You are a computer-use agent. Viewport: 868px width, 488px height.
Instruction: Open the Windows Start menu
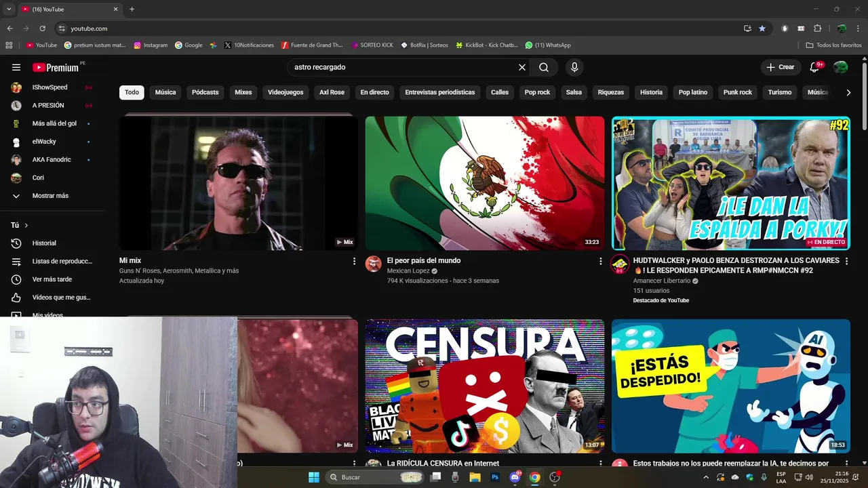click(x=314, y=477)
